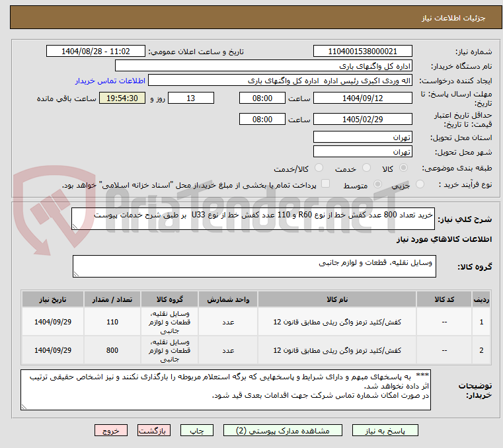503x448 pixels.
Task: Click the goods group cell in row 2
Action: (169, 350)
